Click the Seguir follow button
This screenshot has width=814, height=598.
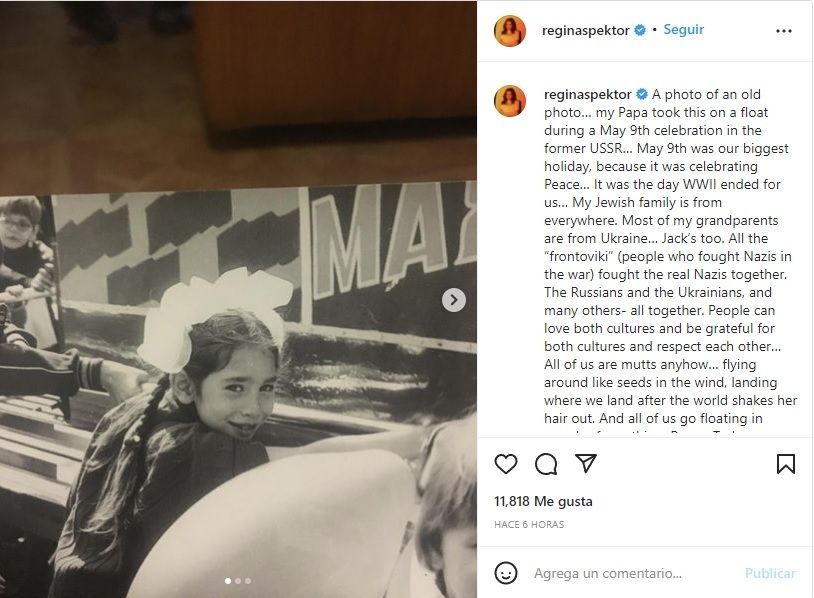pyautogui.click(x=684, y=30)
